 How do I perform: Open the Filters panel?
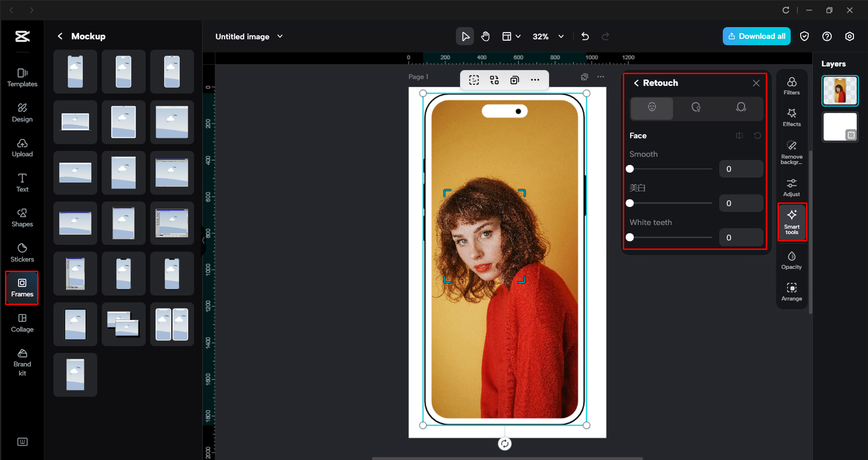(x=791, y=85)
